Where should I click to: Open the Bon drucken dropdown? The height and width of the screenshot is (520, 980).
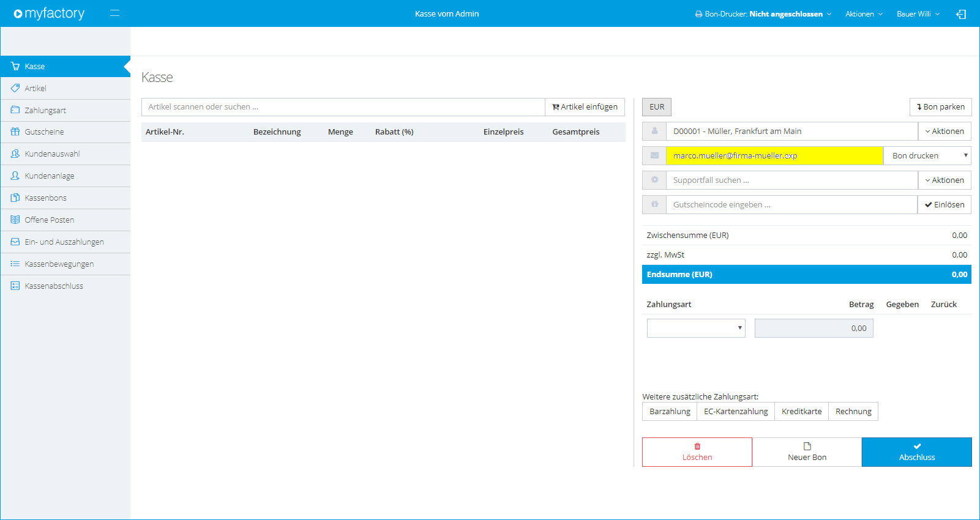(927, 155)
